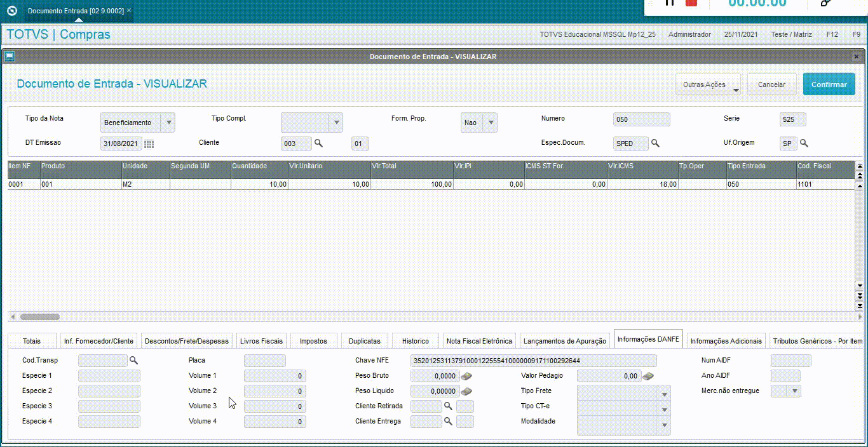The height and width of the screenshot is (447, 868).
Task: Click the recorder pause button
Action: [x=669, y=3]
